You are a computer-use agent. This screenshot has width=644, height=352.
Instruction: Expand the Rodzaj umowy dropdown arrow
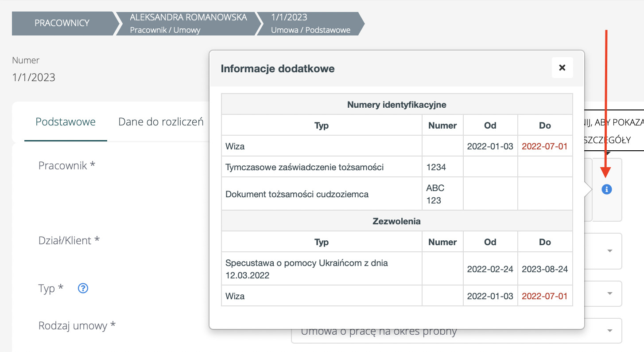609,331
